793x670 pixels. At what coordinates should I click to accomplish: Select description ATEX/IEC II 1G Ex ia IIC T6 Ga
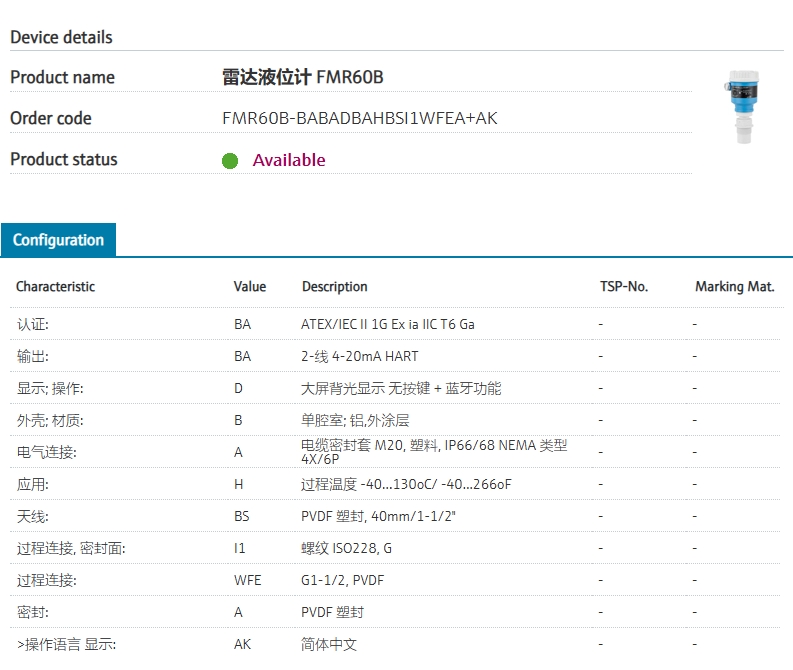(x=388, y=324)
